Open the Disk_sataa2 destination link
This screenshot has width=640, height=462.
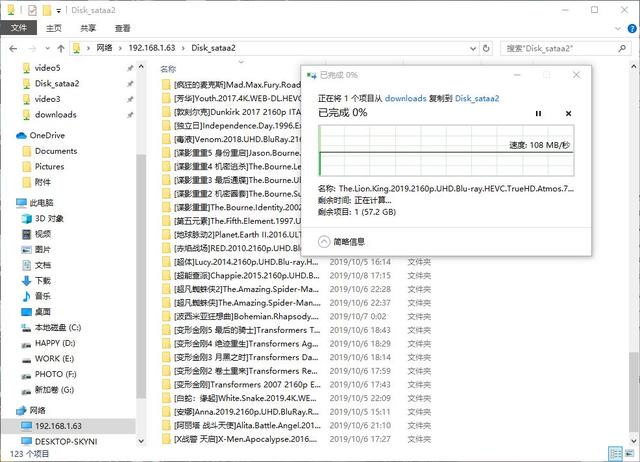[x=477, y=98]
